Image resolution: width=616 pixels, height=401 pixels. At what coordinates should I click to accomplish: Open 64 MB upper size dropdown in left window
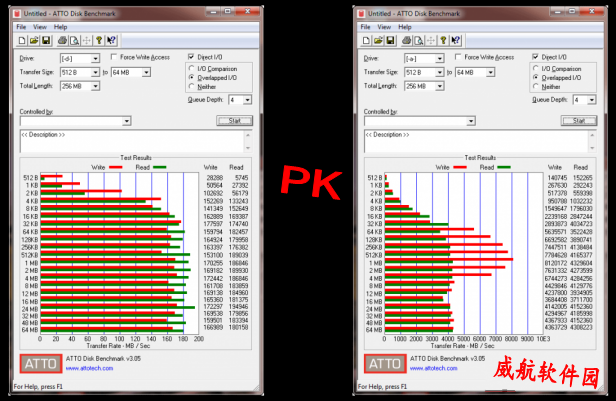point(146,72)
